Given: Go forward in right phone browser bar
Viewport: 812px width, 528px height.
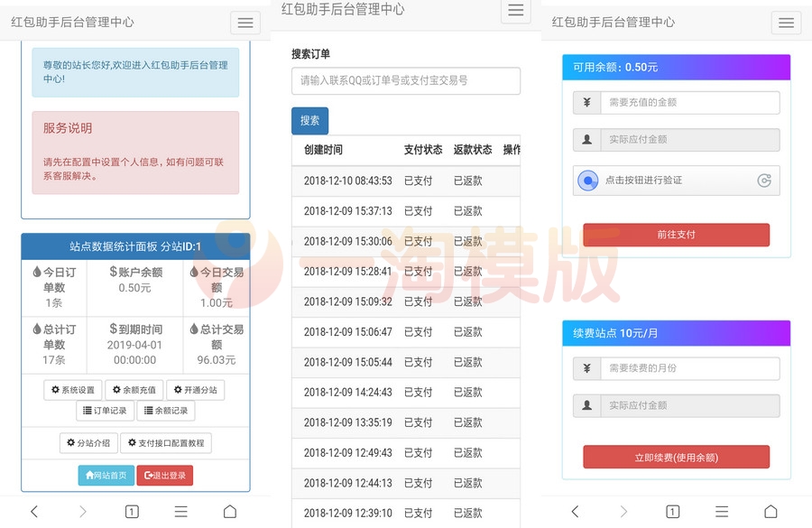Looking at the screenshot, I should (623, 512).
